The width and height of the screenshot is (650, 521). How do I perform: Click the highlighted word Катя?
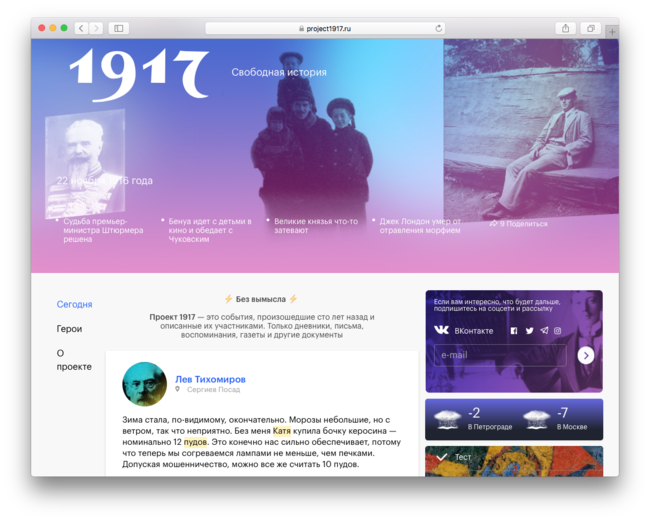point(282,430)
